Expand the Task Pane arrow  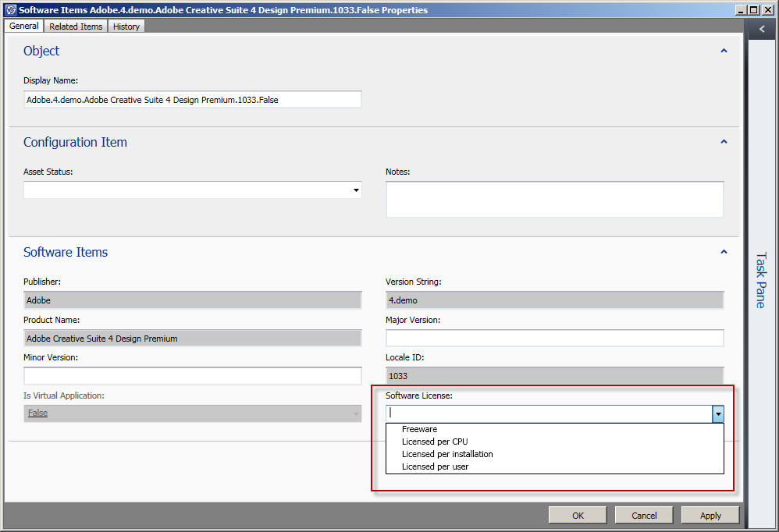coord(762,30)
